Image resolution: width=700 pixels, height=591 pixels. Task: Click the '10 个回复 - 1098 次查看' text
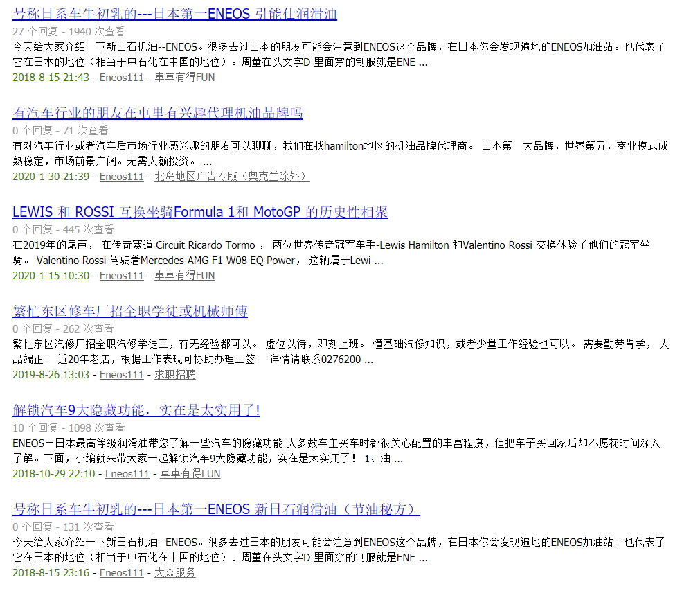(69, 428)
